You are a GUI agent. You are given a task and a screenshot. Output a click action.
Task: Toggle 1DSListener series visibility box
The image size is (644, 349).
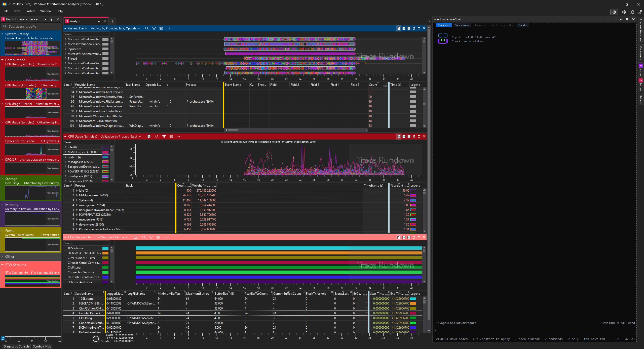[x=105, y=248]
